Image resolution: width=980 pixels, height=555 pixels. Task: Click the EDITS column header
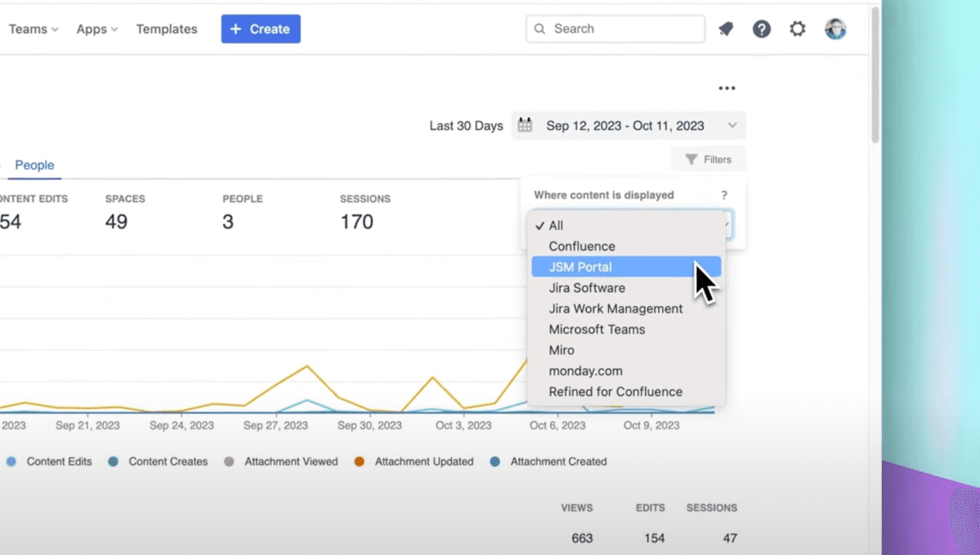click(x=651, y=508)
